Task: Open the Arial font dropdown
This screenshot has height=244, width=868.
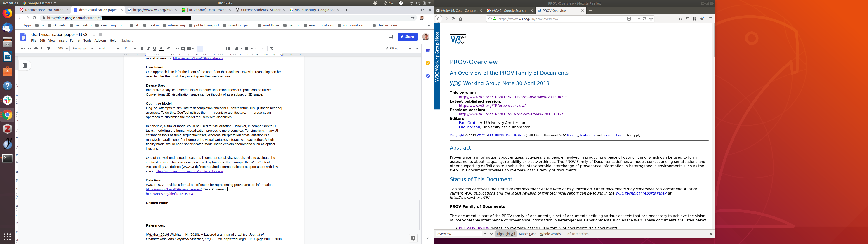Action: coord(108,49)
